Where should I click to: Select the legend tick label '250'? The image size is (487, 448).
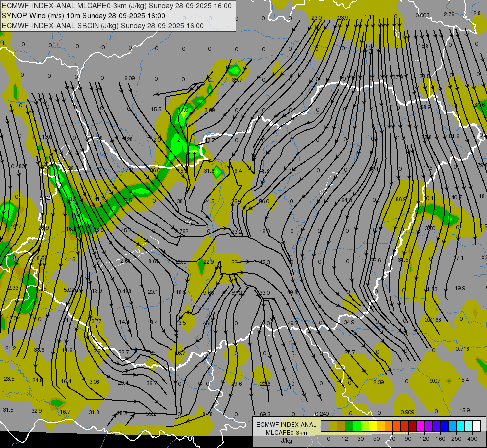point(456,439)
